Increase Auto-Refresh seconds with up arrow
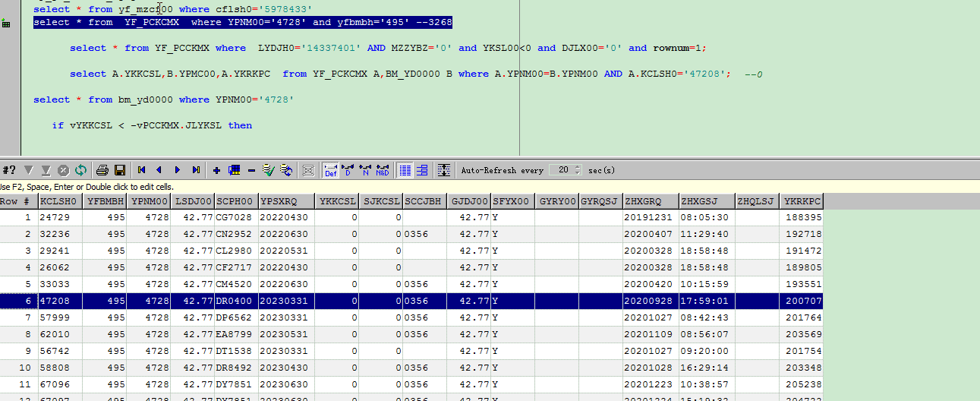 (x=578, y=167)
